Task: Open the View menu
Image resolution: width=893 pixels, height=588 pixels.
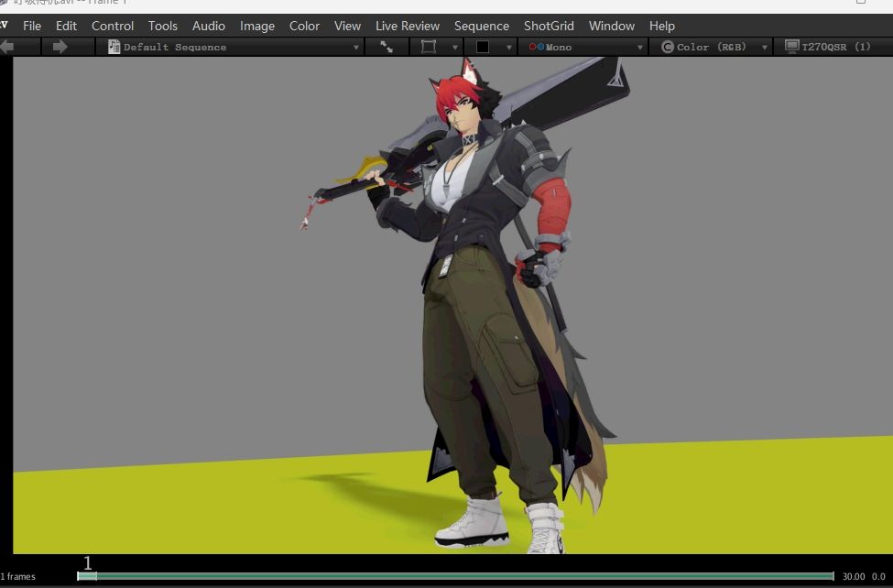Action: point(347,27)
